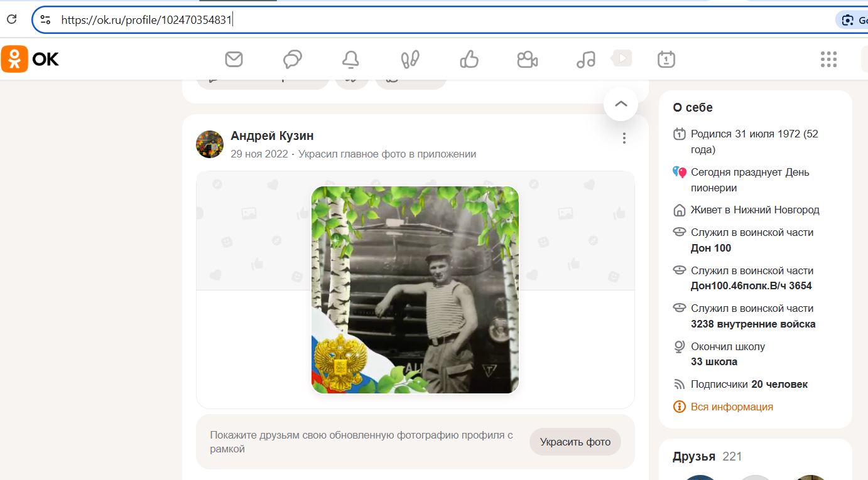Viewport: 868px width, 480px height.
Task: Click the subscribers feed icon
Action: click(x=679, y=384)
